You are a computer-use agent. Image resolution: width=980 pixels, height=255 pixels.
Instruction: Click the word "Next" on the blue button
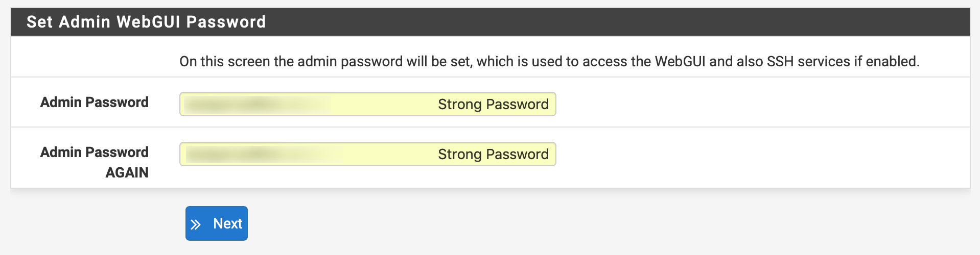point(228,223)
